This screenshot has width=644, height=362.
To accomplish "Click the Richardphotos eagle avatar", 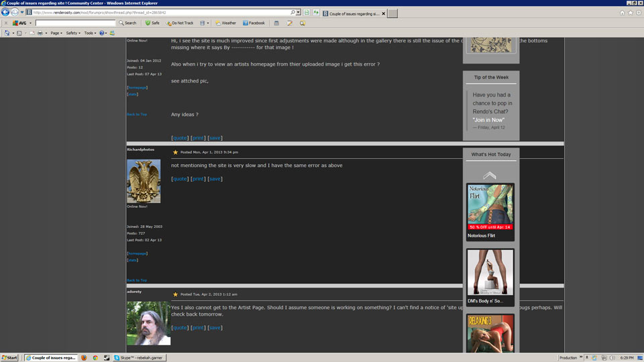I will tap(144, 181).
